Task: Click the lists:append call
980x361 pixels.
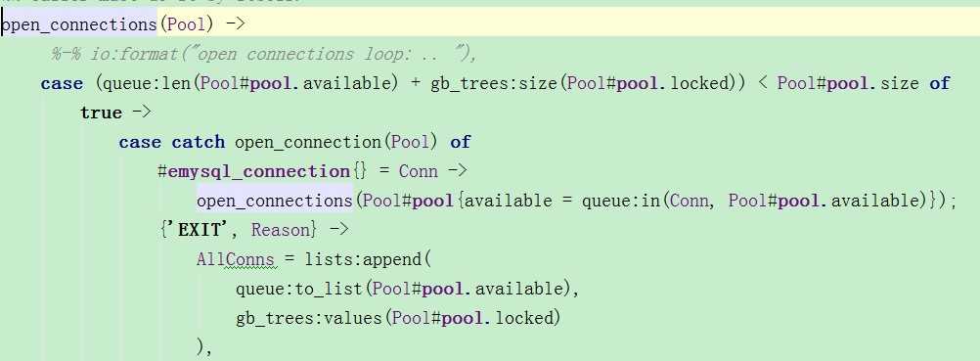Action: coord(364,259)
